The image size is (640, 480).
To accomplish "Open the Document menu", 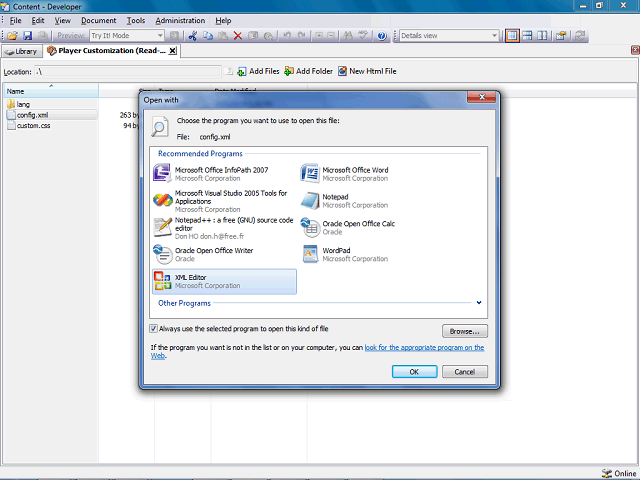I will [x=98, y=20].
